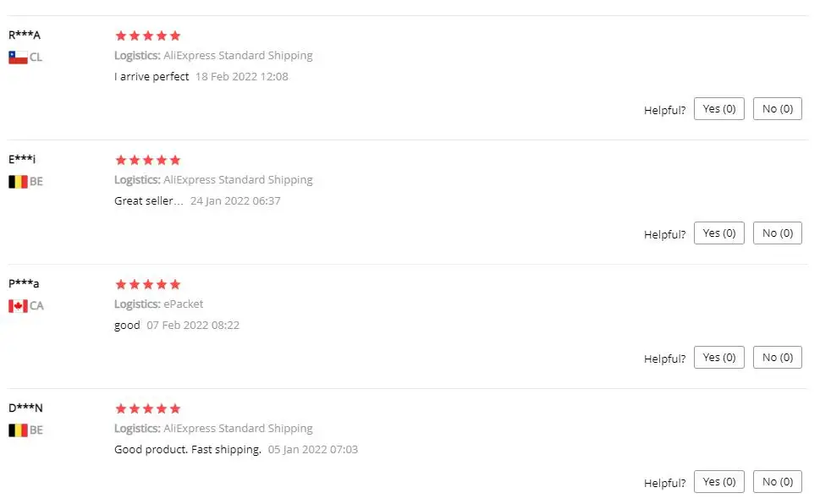Click the star rating on the ePacket review

pyautogui.click(x=147, y=284)
